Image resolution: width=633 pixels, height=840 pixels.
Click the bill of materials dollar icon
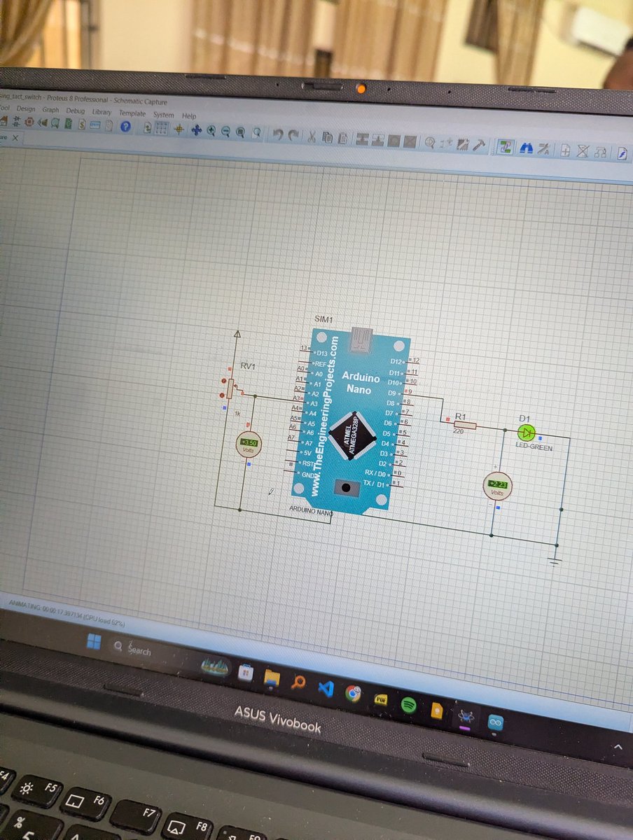[83, 125]
